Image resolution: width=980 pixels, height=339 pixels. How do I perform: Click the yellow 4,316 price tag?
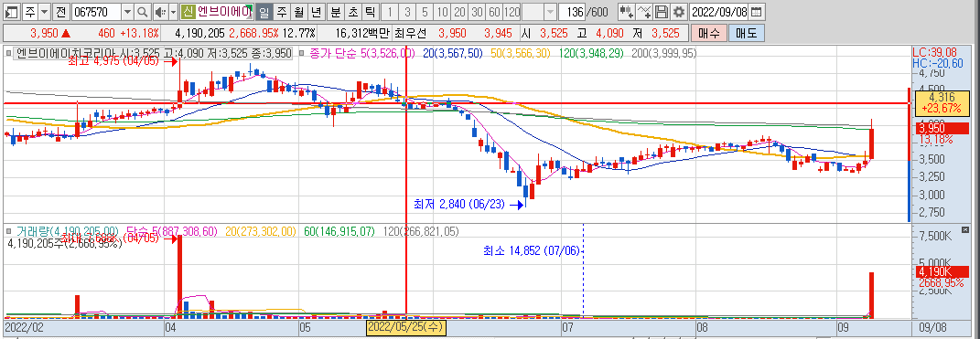point(942,102)
